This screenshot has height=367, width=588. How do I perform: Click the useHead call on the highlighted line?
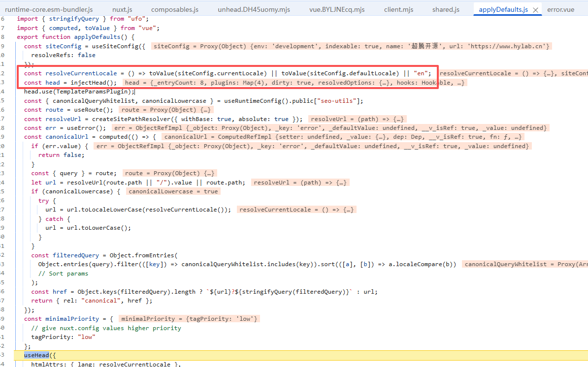(37, 355)
